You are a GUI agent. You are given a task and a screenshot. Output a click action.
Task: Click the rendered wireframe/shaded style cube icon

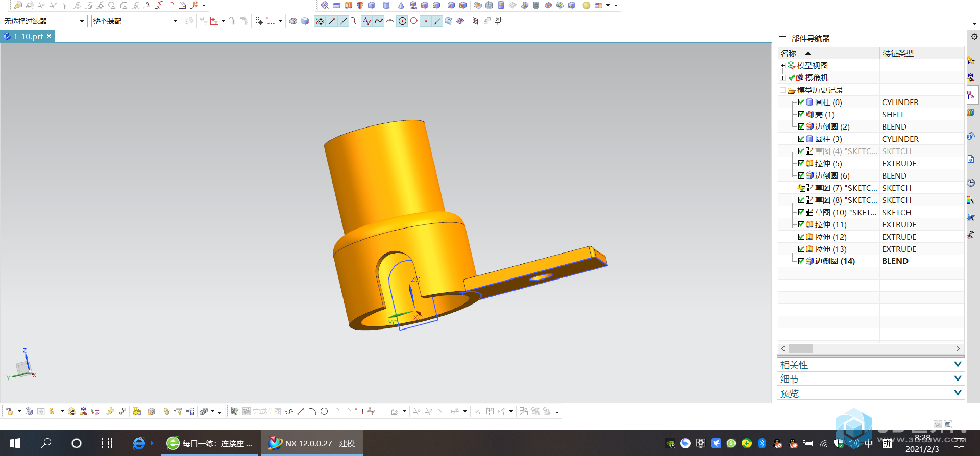(305, 21)
